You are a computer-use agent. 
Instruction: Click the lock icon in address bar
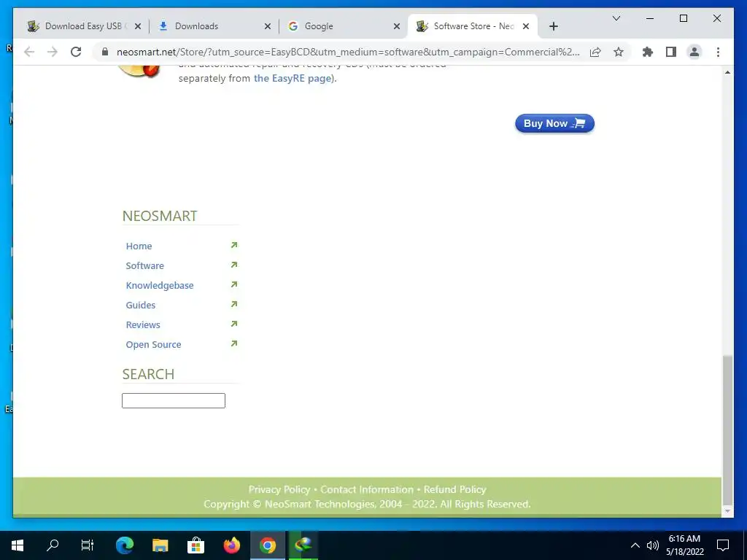coord(105,52)
